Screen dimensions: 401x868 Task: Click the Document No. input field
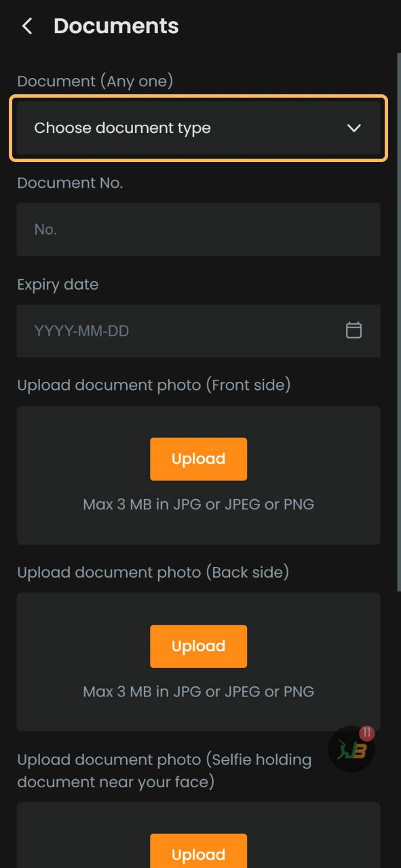point(198,229)
